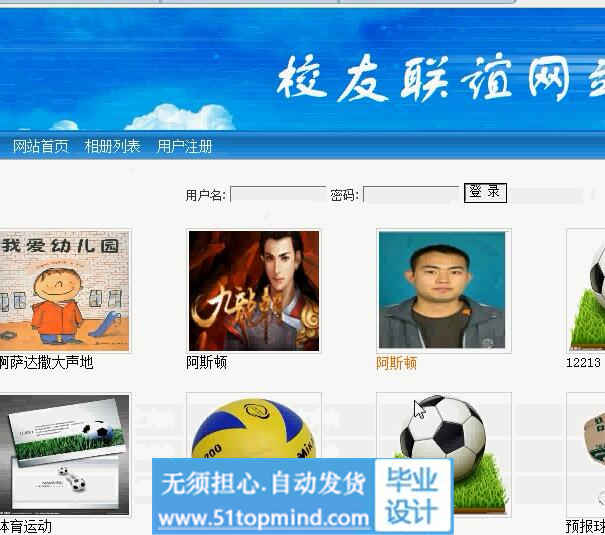Click the 登录 button

pyautogui.click(x=485, y=192)
